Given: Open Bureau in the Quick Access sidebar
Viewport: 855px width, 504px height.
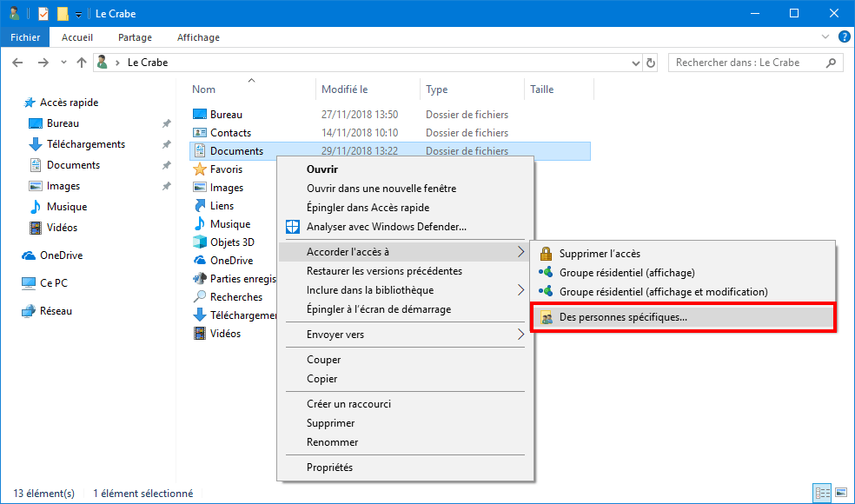Looking at the screenshot, I should 63,123.
